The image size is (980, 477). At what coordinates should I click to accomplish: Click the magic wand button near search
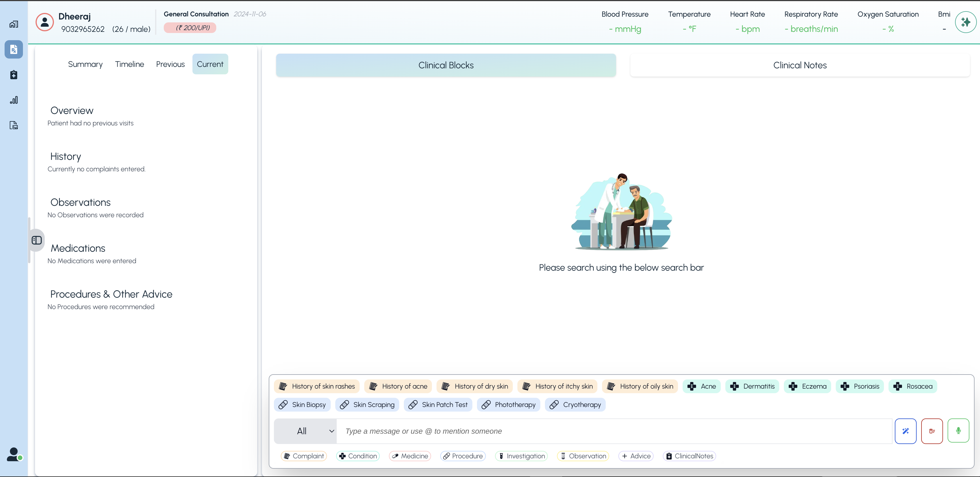905,431
